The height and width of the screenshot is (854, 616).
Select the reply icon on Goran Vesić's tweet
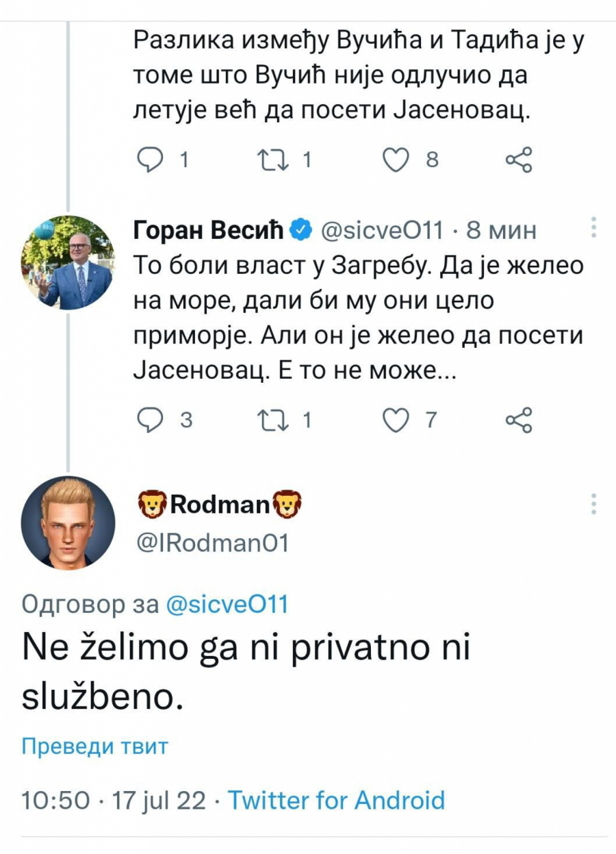coord(152,419)
